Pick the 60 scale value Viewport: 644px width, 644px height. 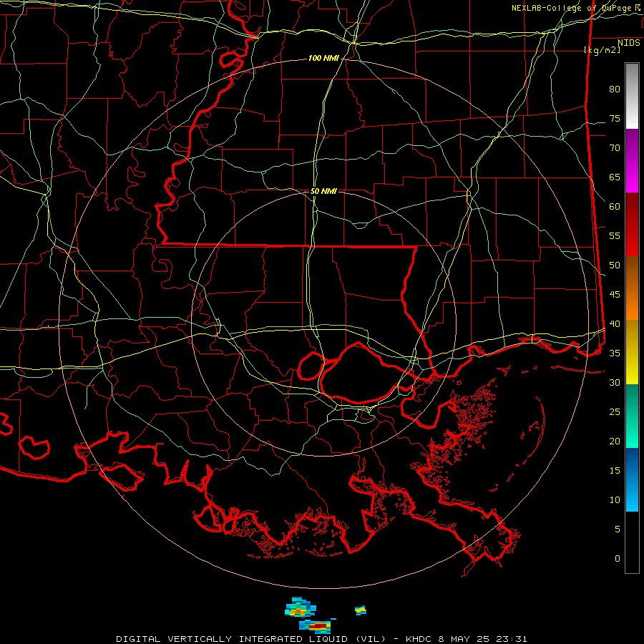(x=615, y=207)
